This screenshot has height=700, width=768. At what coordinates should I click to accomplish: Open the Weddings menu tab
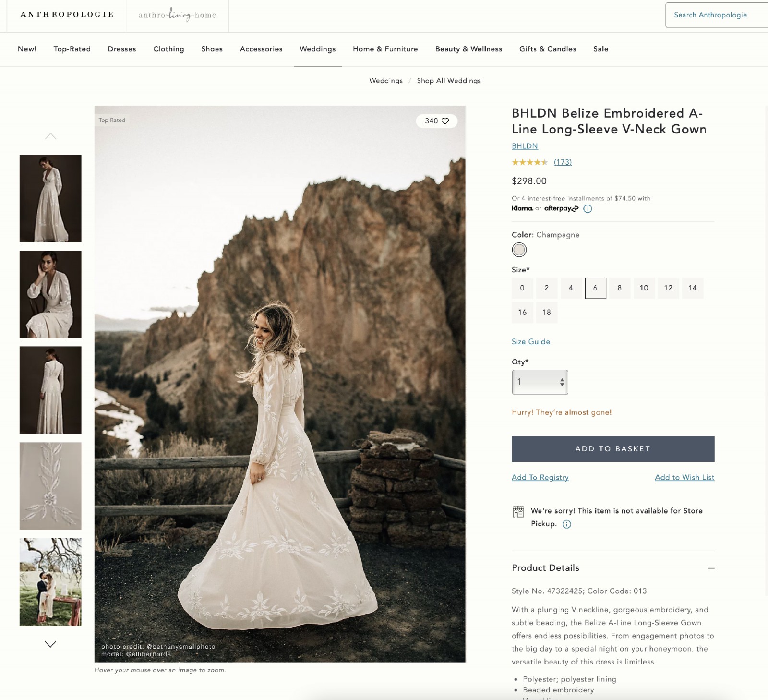[317, 49]
